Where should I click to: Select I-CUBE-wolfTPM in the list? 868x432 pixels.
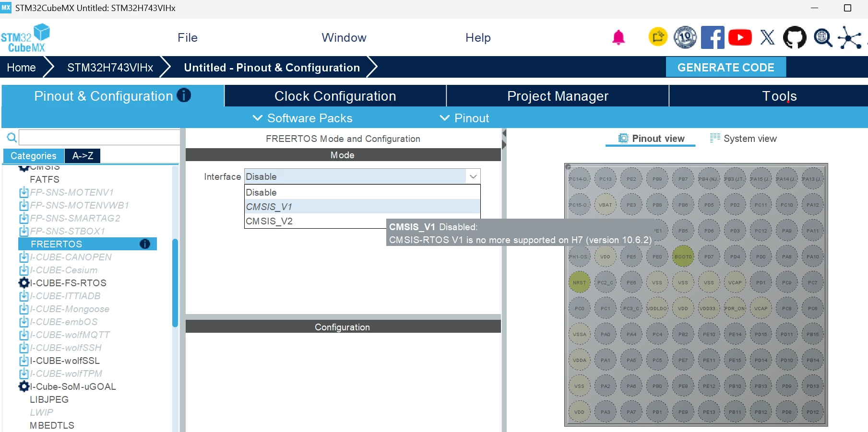coord(66,374)
